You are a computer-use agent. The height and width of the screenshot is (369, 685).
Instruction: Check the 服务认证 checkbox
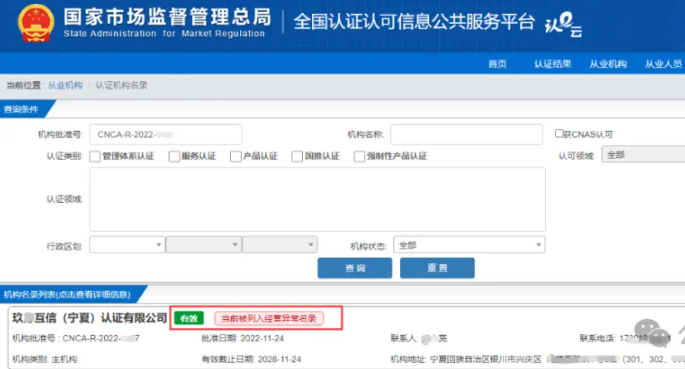pyautogui.click(x=174, y=156)
